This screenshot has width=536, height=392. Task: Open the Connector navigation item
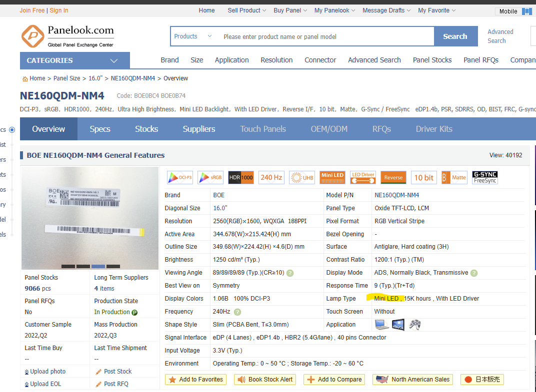(x=320, y=60)
